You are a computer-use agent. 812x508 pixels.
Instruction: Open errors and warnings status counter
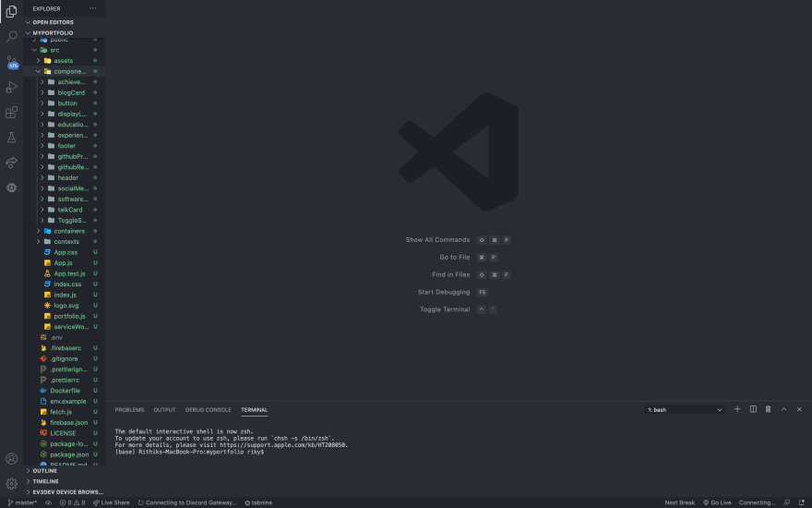click(x=72, y=502)
